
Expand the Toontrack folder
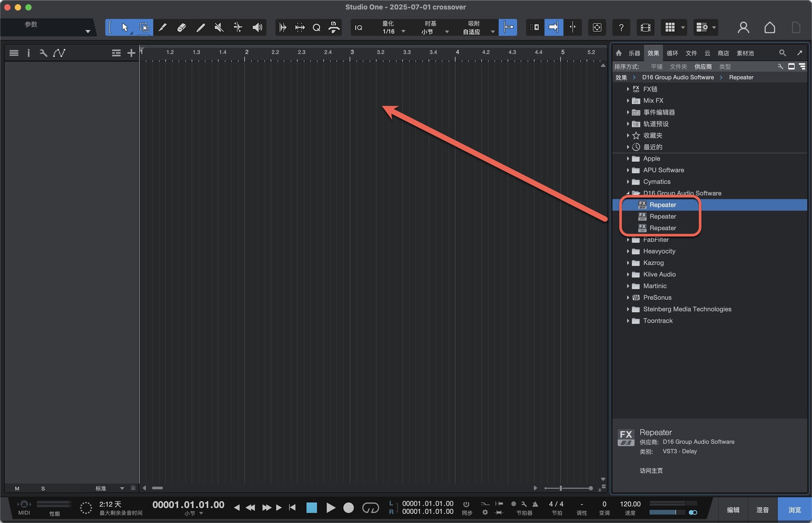click(628, 321)
